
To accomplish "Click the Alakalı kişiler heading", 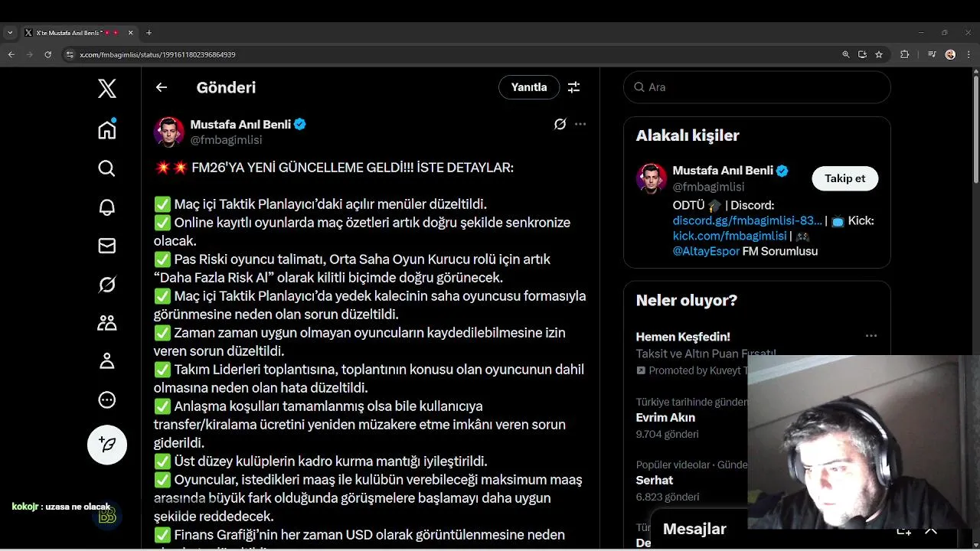I will click(688, 135).
